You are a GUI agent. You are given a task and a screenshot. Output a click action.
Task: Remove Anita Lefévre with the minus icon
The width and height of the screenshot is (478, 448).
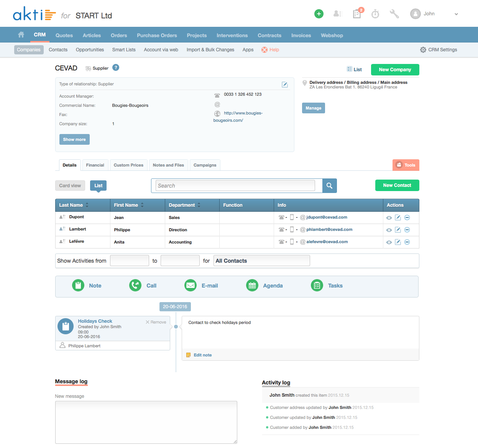[407, 242]
